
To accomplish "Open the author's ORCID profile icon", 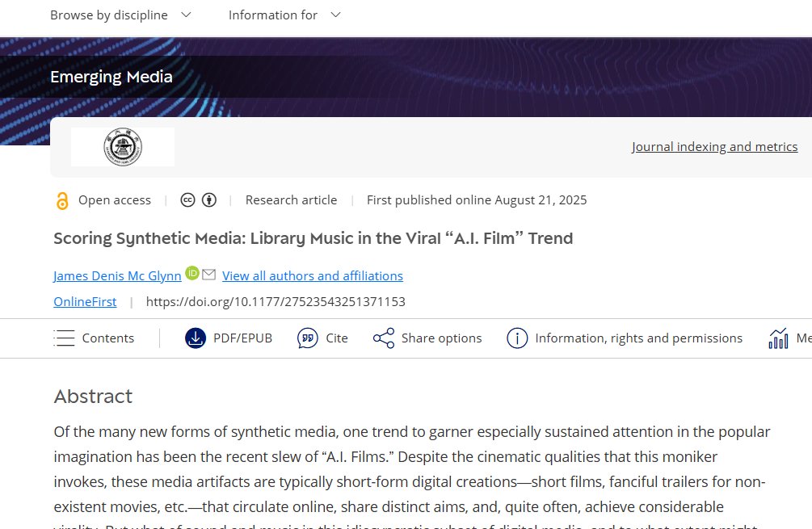I will (x=191, y=274).
